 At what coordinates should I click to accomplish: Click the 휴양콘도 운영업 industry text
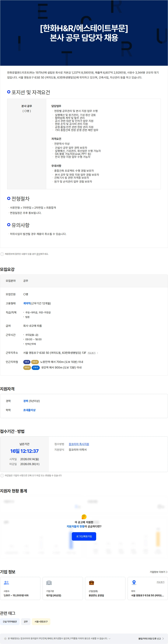point(96,595)
